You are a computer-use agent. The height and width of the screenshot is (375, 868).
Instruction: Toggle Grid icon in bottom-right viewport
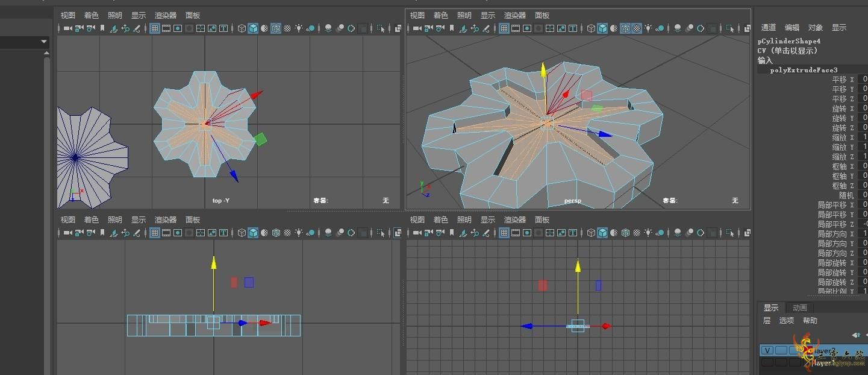pos(504,233)
